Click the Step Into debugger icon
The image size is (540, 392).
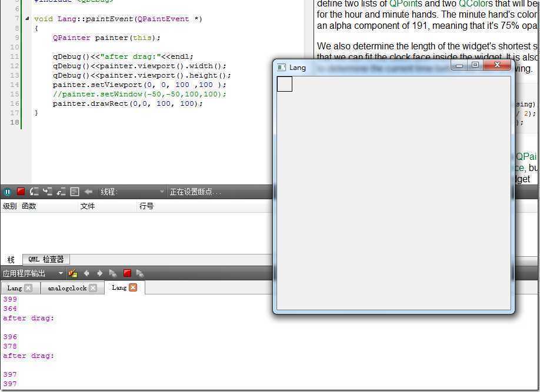pos(48,192)
